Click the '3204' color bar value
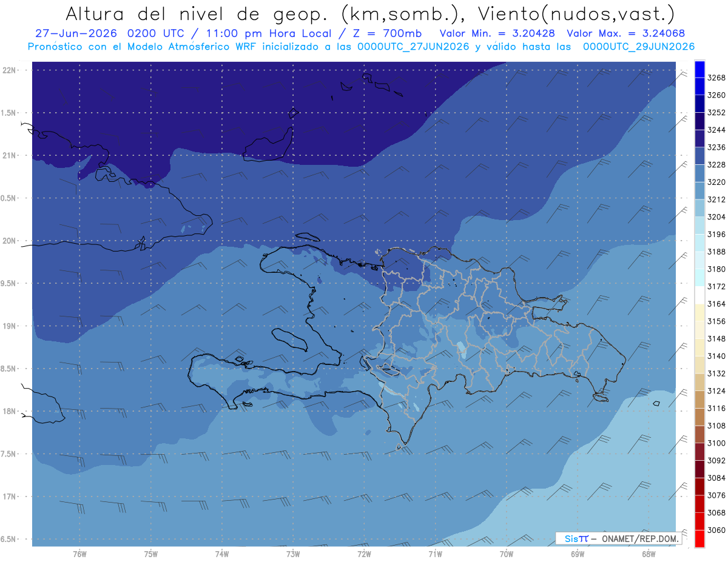This screenshot has width=728, height=562. [716, 217]
